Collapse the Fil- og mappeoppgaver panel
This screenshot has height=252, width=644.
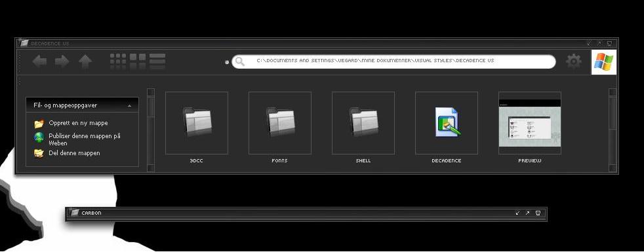(129, 106)
